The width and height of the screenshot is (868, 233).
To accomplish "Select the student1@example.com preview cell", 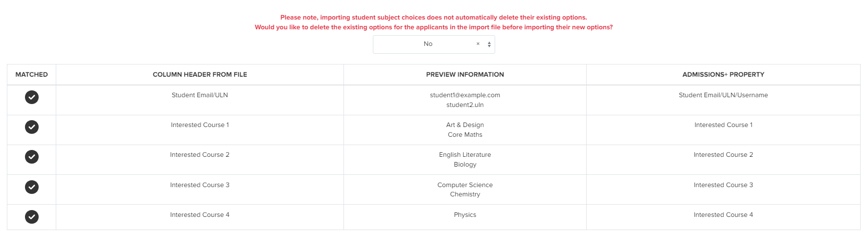I will (x=465, y=95).
